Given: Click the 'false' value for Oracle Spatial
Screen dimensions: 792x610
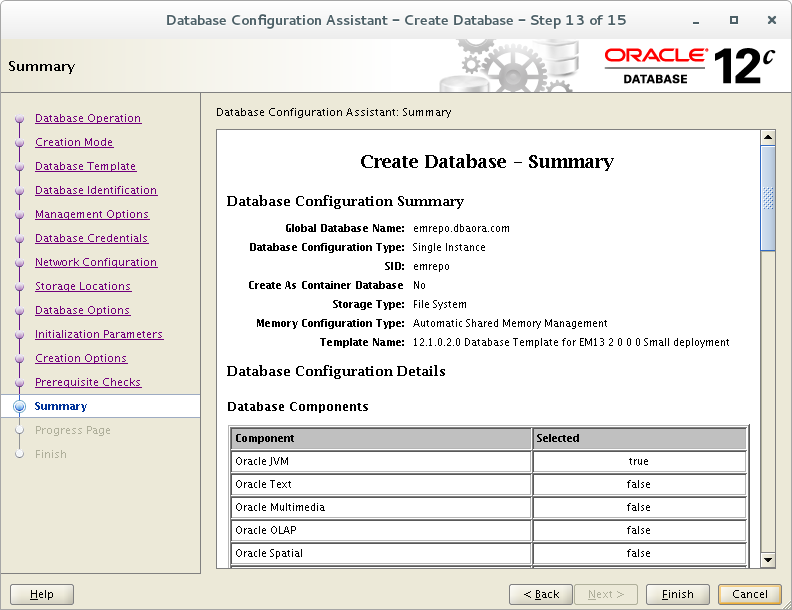Looking at the screenshot, I should (x=638, y=553).
